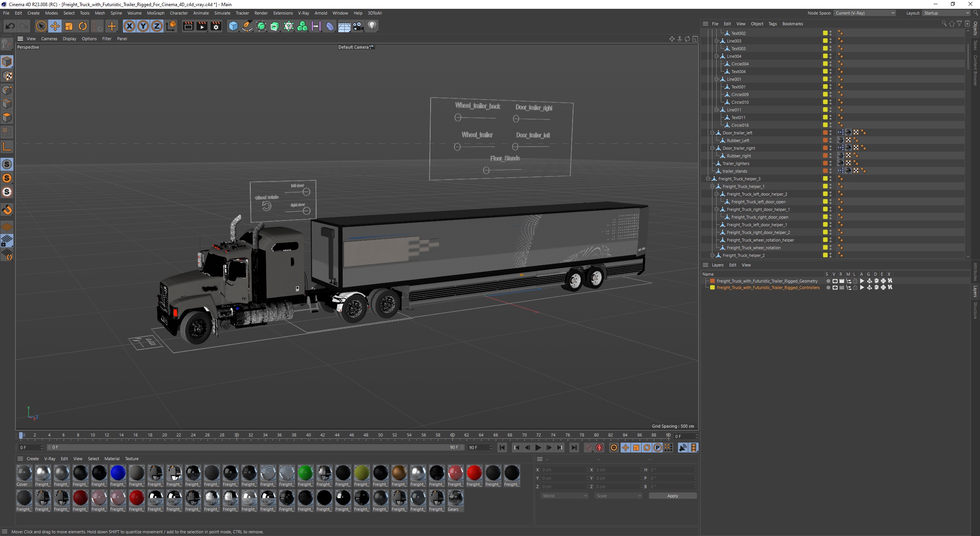The width and height of the screenshot is (980, 536).
Task: Click the Play Forward button on timeline
Action: pyautogui.click(x=539, y=448)
